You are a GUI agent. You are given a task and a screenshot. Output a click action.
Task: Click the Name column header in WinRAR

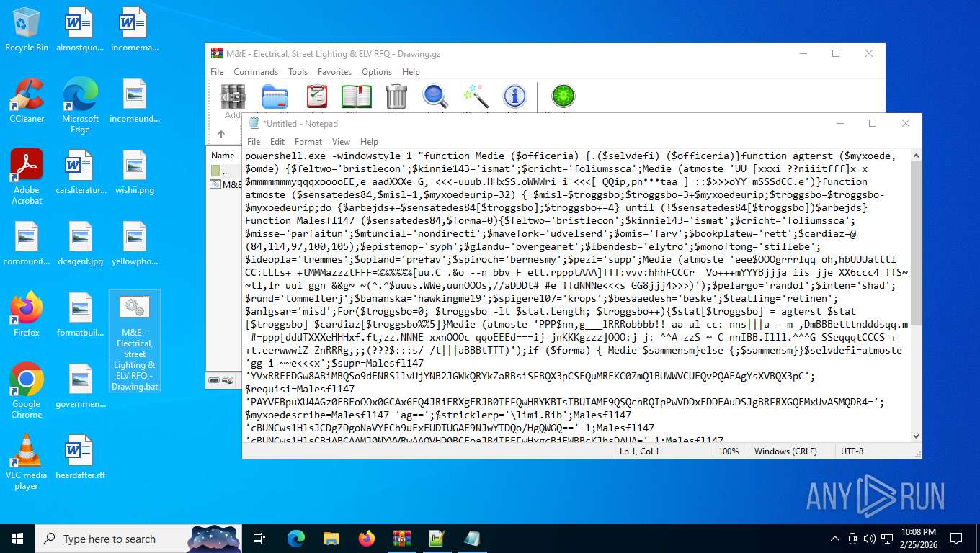(223, 156)
